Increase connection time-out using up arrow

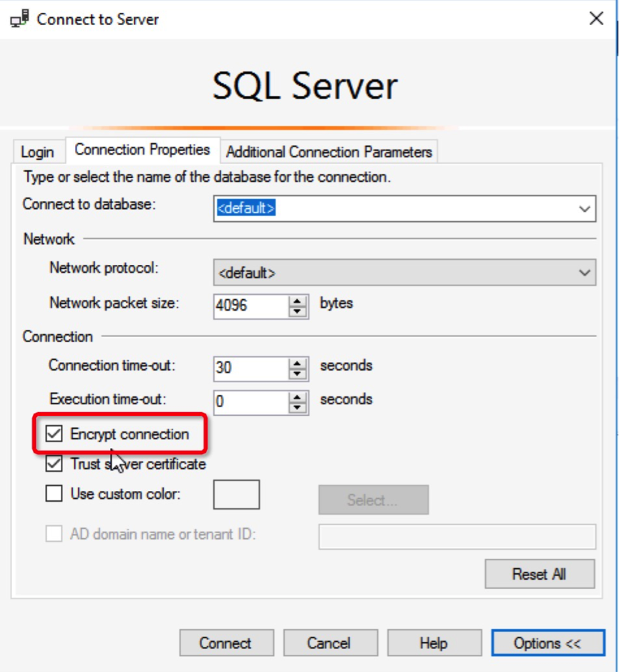tap(298, 362)
